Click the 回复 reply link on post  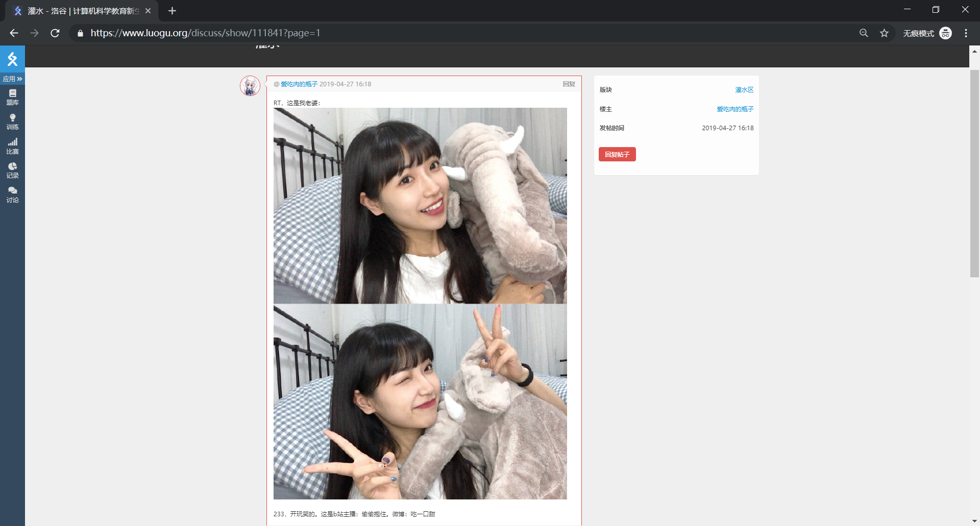569,84
